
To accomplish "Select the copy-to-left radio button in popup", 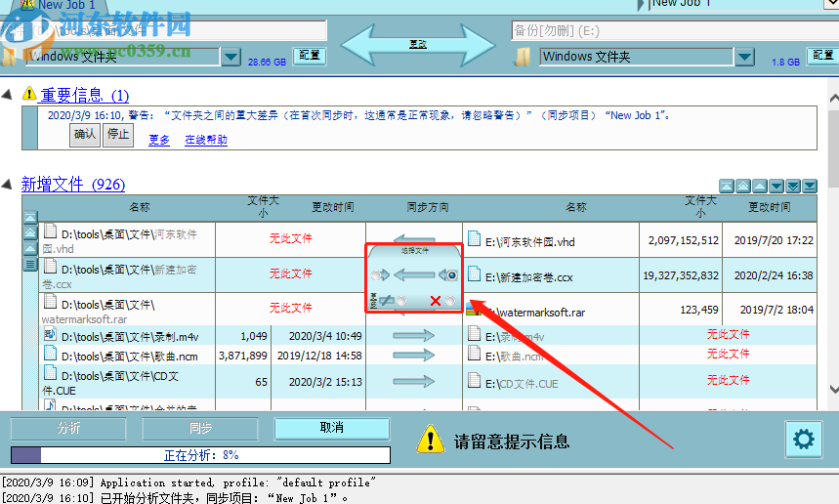I will [x=452, y=275].
